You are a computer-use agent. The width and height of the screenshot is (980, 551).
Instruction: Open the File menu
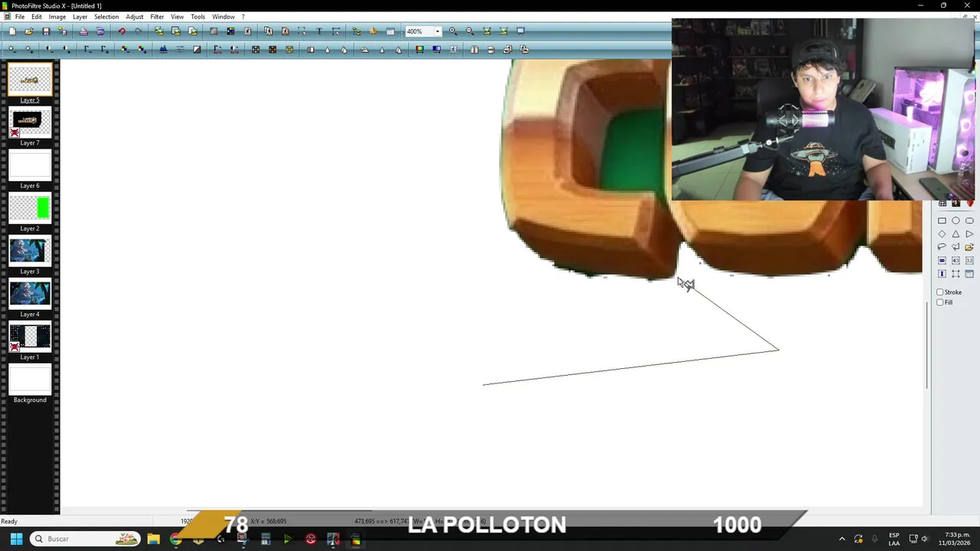pyautogui.click(x=20, y=17)
